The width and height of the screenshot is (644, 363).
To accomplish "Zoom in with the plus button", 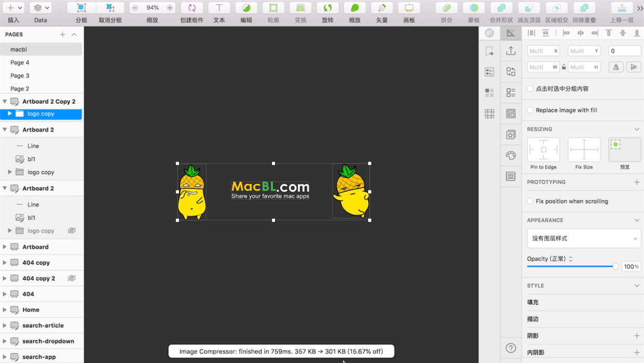I will (x=170, y=8).
